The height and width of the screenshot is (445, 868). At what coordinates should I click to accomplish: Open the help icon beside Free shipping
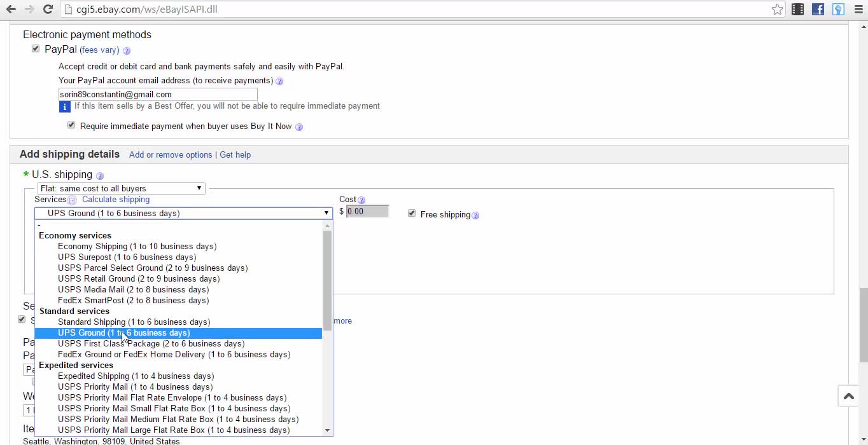475,216
